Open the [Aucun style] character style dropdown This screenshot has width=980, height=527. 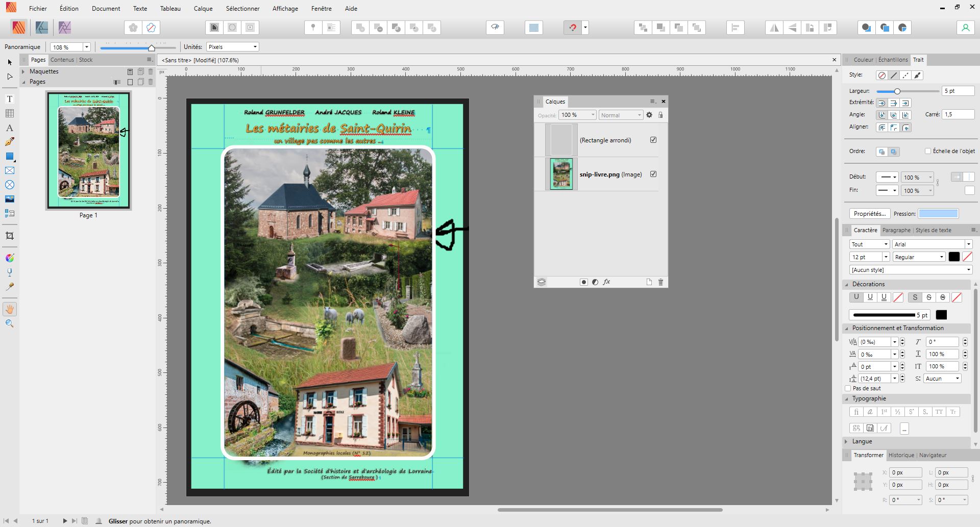911,270
